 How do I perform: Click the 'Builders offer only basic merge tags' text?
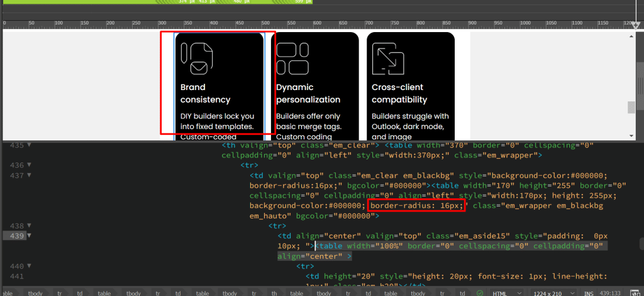pos(308,122)
